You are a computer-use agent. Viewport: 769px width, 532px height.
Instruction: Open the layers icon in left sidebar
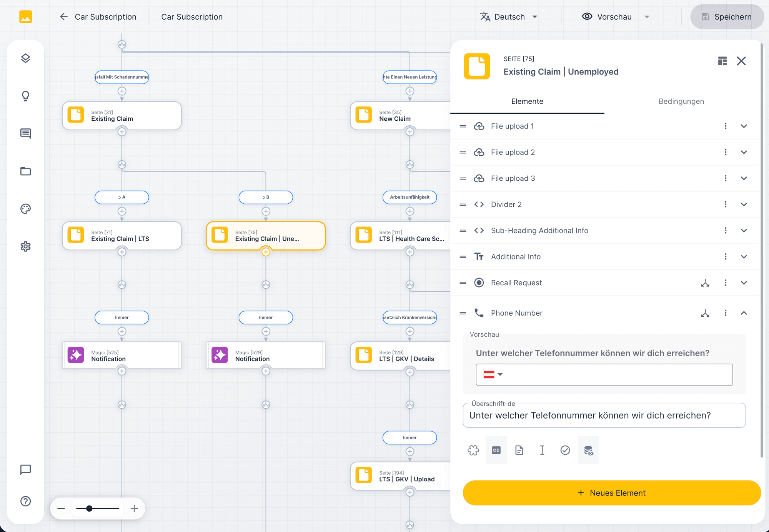[25, 58]
